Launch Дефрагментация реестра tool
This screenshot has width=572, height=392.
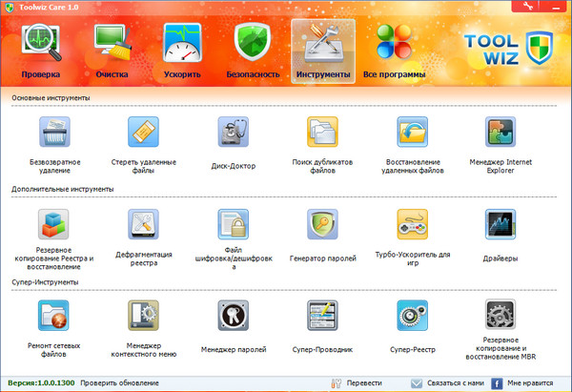coord(142,225)
